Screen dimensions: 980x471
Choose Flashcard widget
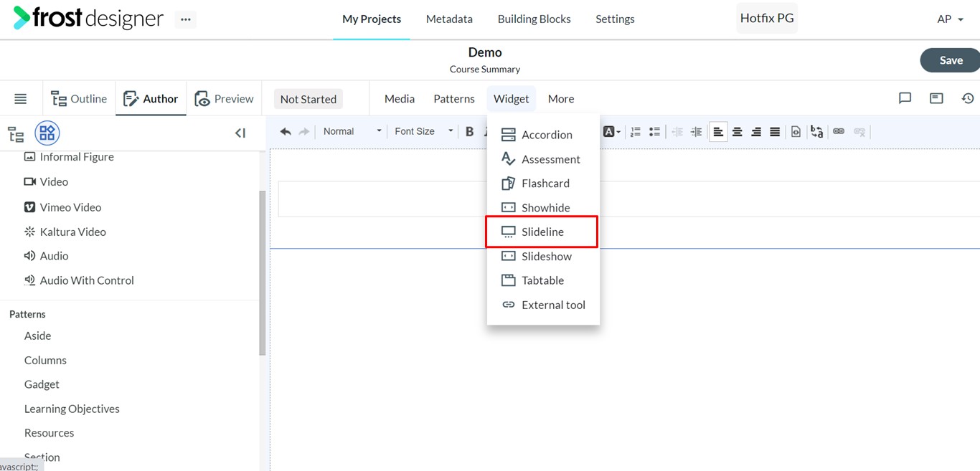tap(543, 184)
